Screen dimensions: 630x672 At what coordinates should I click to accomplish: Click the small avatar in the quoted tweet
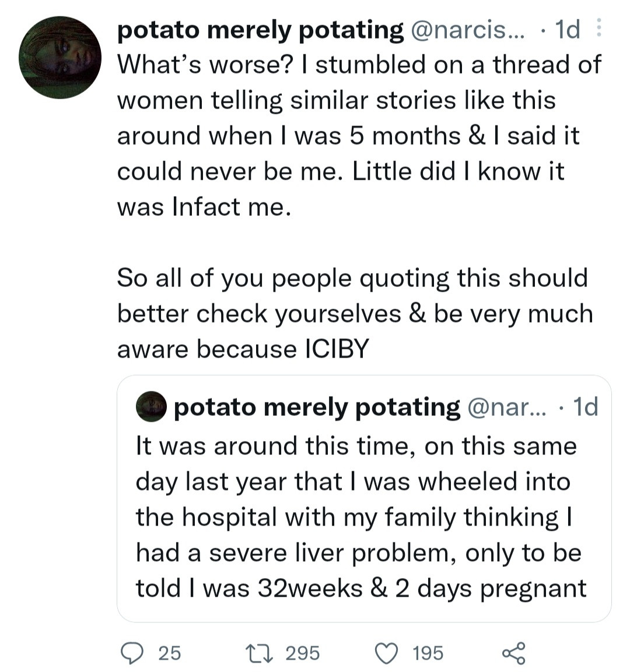[x=151, y=406]
